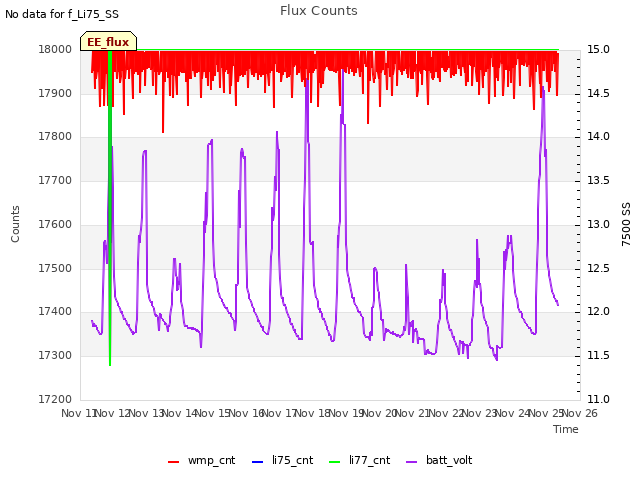Click the Nov 15 date tick label

point(213,413)
